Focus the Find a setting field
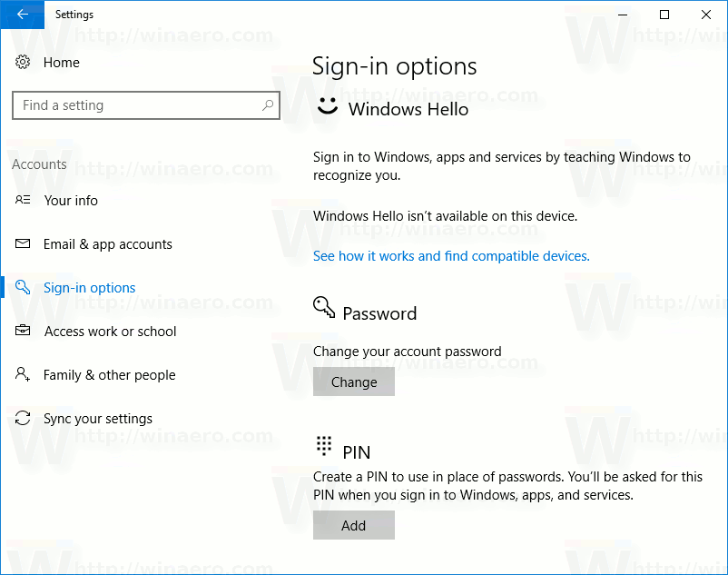The width and height of the screenshot is (728, 575). coord(146,105)
